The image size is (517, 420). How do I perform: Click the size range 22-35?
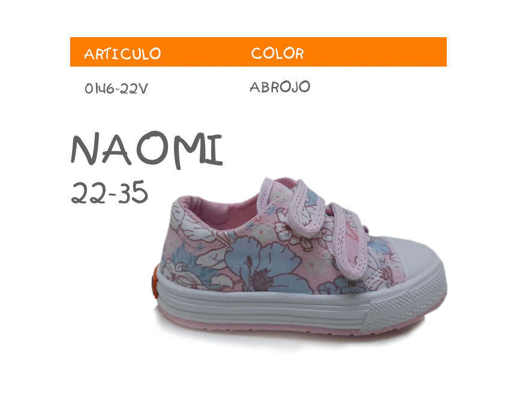(x=110, y=193)
